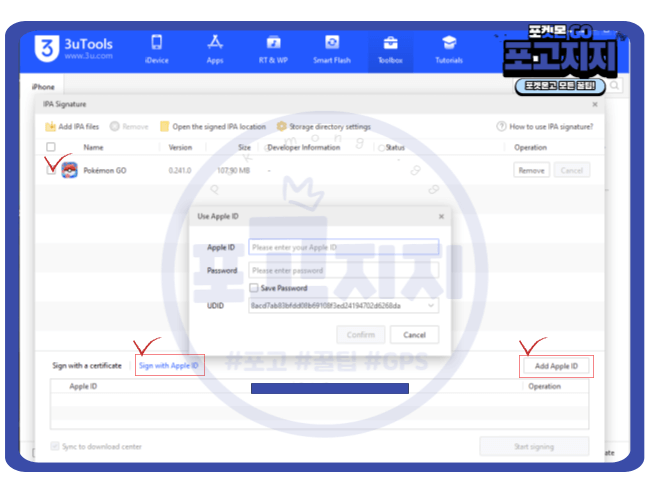The width and height of the screenshot is (650, 500).
Task: Click version 0.241.0 cell
Action: tap(180, 170)
